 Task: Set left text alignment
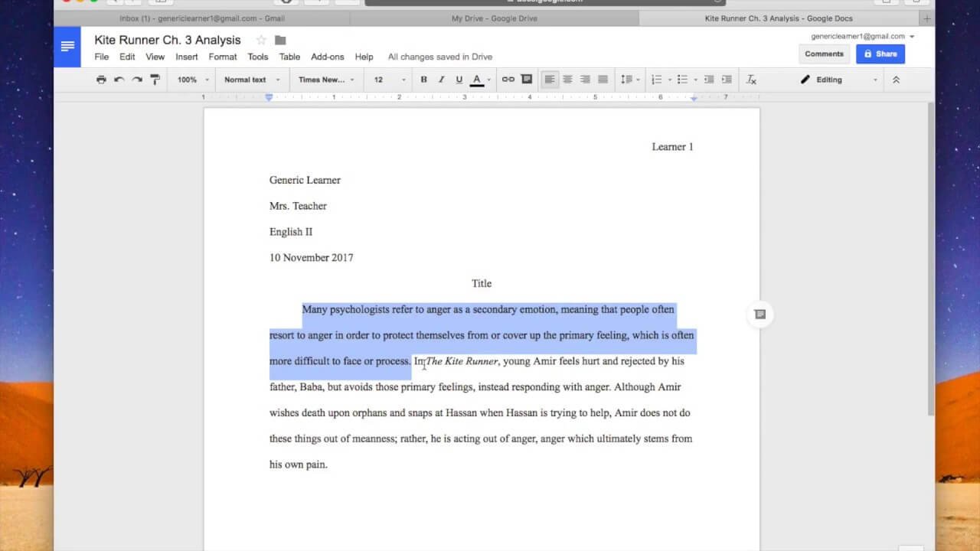[x=550, y=80]
